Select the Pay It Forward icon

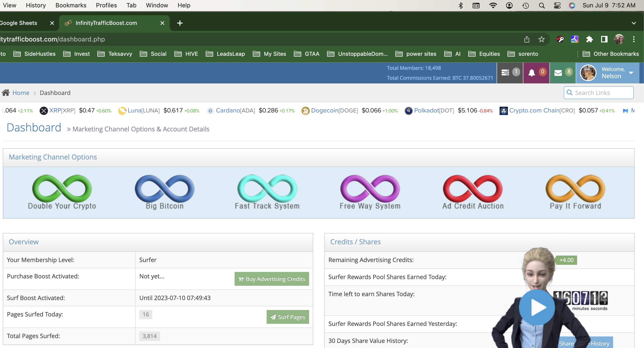[575, 192]
